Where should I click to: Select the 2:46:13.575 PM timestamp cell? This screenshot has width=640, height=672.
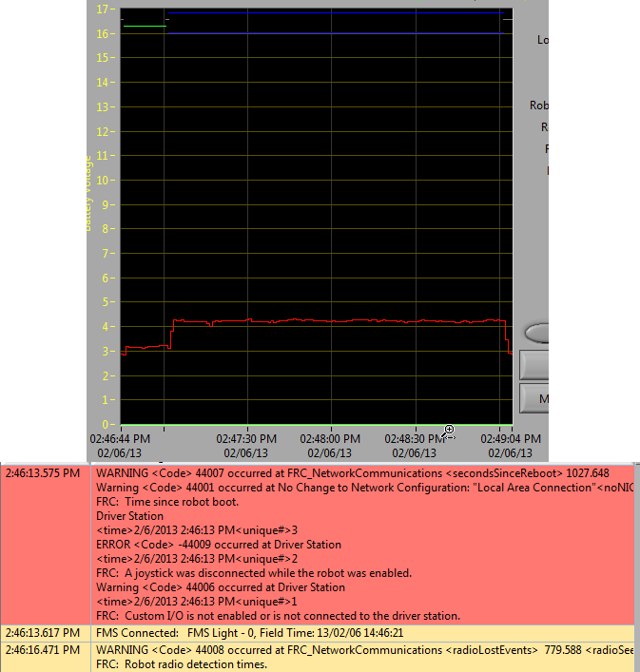[46, 545]
